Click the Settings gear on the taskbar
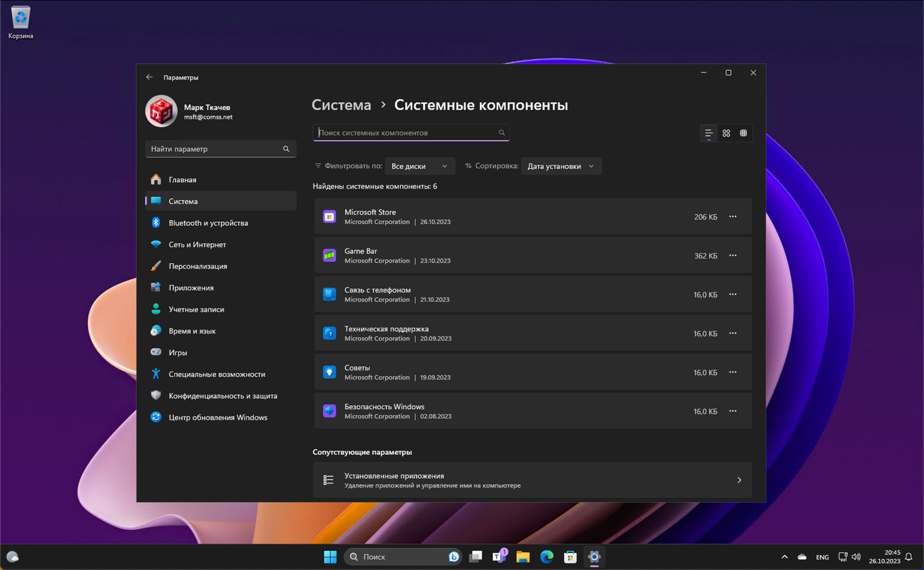 click(594, 557)
